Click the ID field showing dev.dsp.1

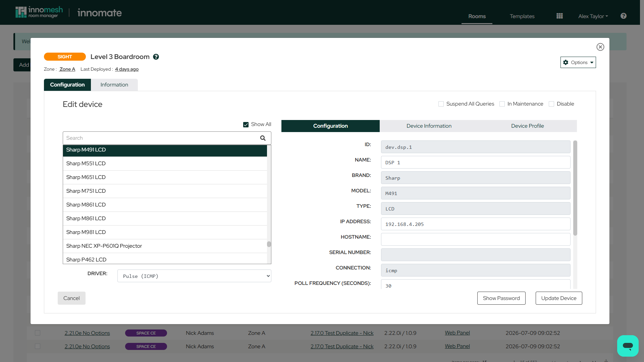476,147
